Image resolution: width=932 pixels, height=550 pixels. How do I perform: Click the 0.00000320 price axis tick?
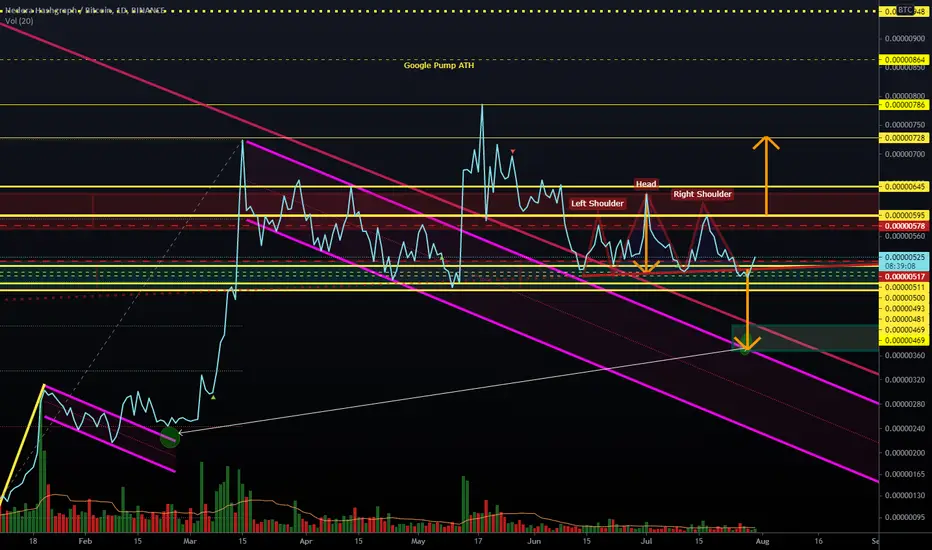[x=905, y=379]
